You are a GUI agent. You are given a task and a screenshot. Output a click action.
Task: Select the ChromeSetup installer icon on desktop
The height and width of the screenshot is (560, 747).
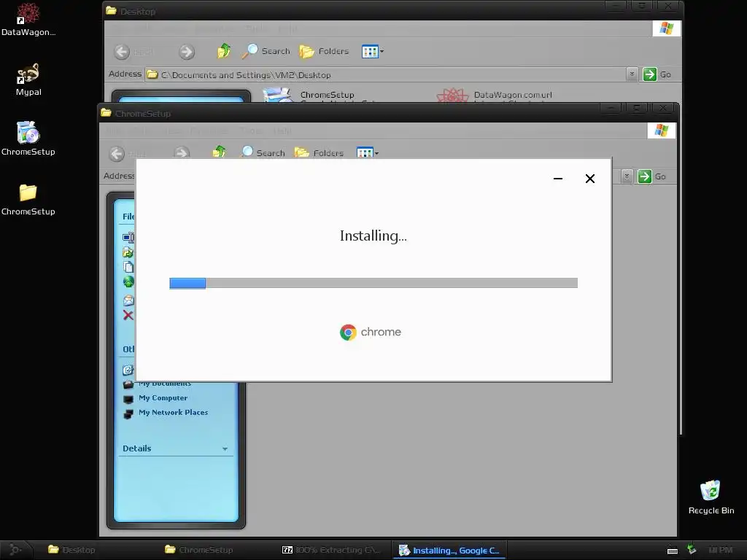point(28,139)
